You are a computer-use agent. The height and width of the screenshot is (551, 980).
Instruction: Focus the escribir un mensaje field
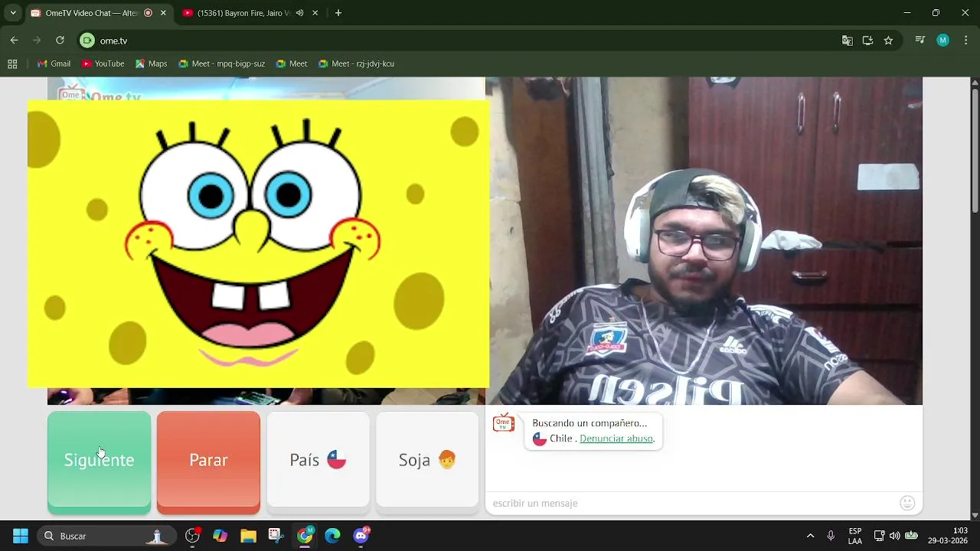pyautogui.click(x=693, y=503)
